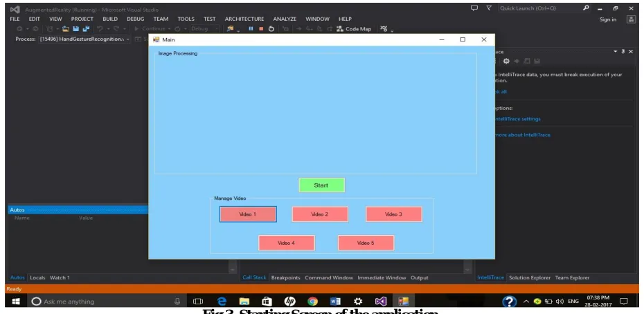This screenshot has height=314, width=644.
Task: Open the FILE menu
Action: click(15, 19)
